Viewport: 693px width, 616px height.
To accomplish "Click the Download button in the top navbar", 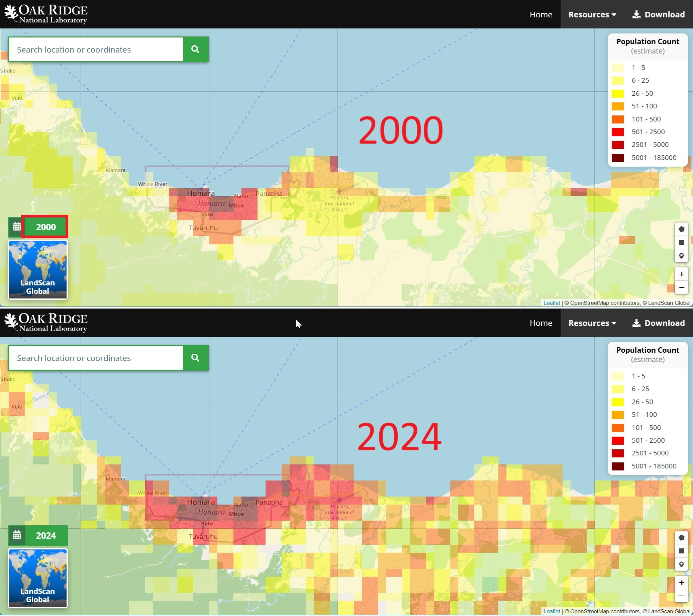I will 659,15.
